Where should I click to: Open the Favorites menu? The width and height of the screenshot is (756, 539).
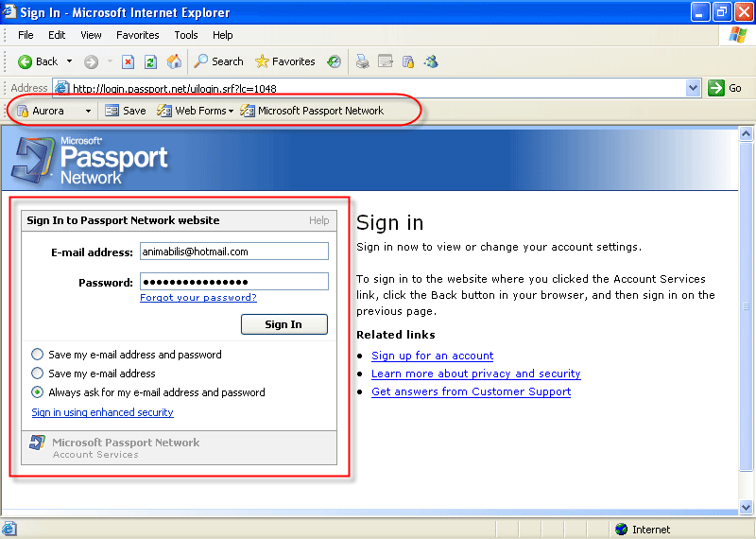(x=137, y=35)
